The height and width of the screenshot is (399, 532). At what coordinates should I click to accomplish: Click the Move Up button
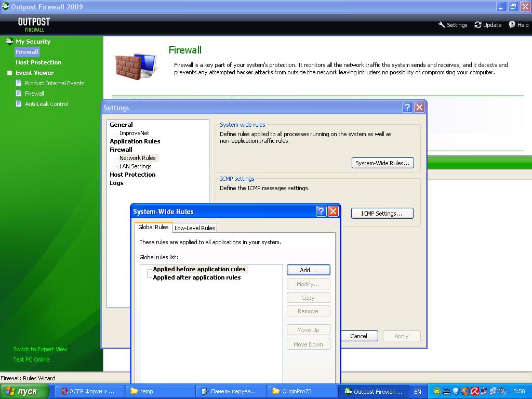coord(308,330)
